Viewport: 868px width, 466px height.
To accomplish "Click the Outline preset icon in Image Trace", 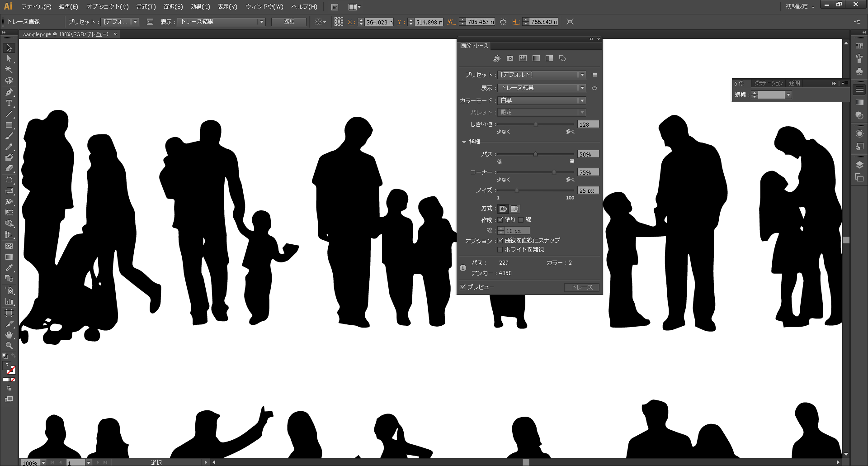I will [562, 58].
